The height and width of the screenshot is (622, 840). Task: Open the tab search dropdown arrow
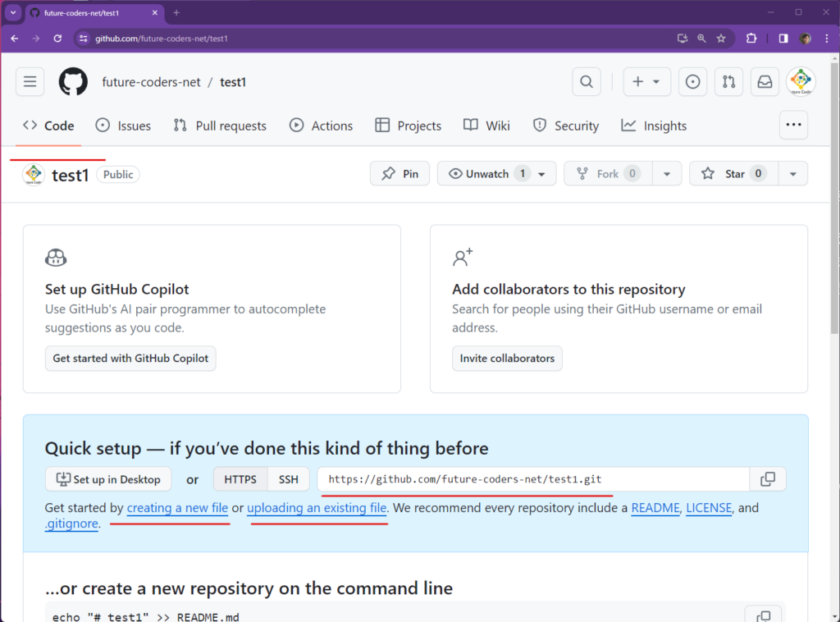click(x=13, y=12)
